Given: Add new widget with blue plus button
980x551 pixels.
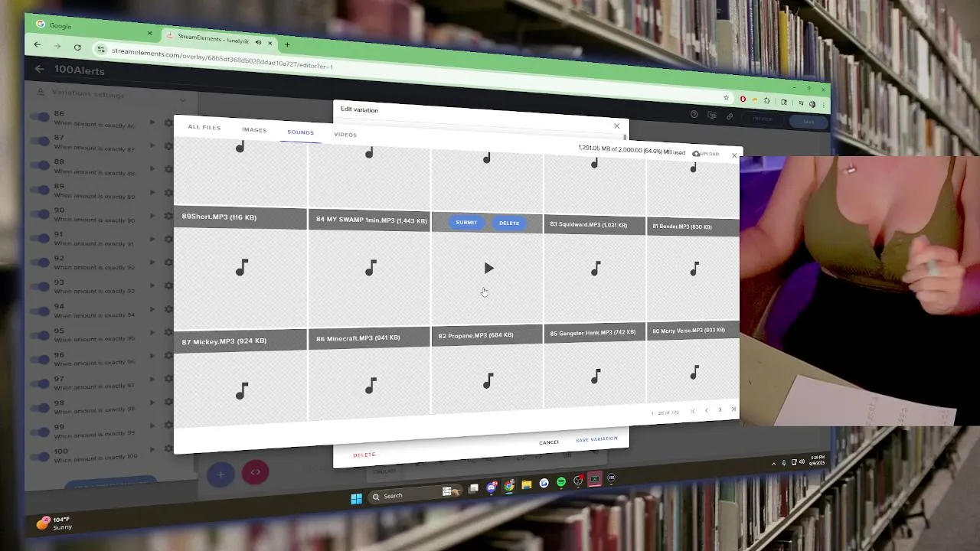Looking at the screenshot, I should [x=220, y=474].
